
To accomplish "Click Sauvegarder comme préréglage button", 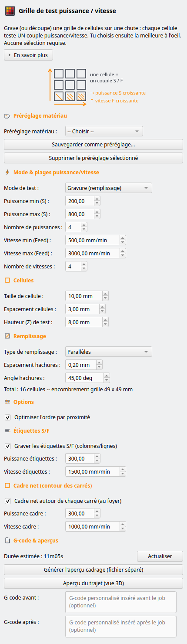I will 93,144.
